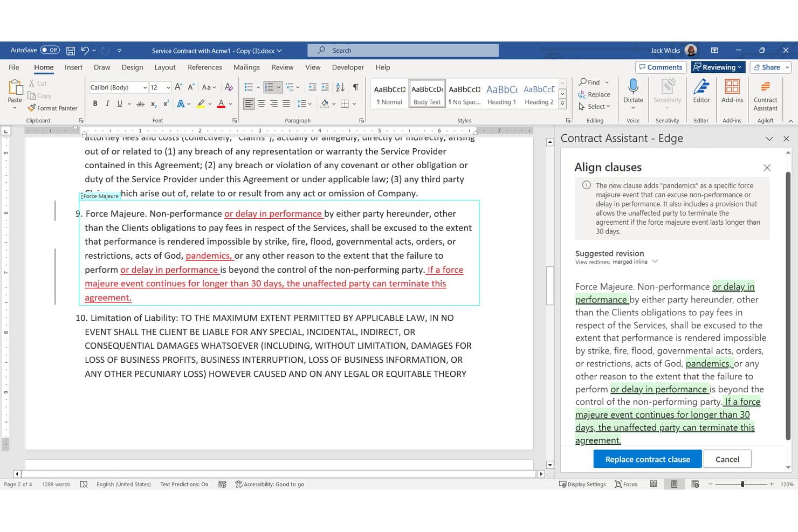Save the document with floppy icon
Screen dimensions: 798x532
[71, 51]
